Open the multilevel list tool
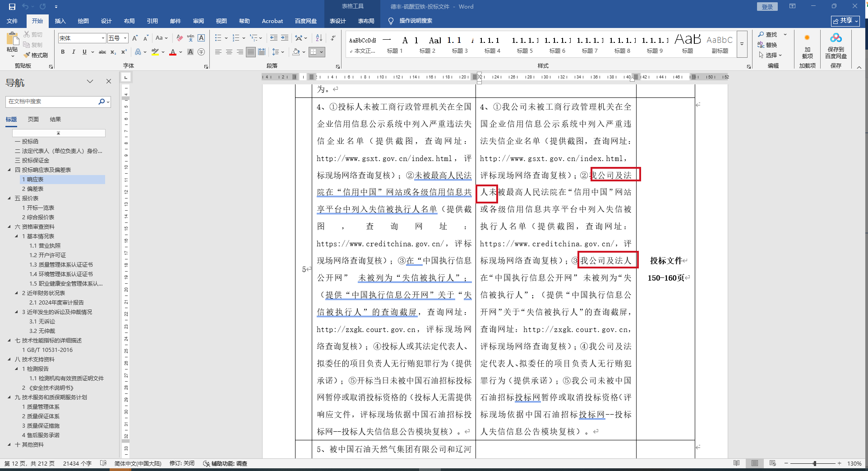Screen dimensions: 868x471 pyautogui.click(x=254, y=38)
